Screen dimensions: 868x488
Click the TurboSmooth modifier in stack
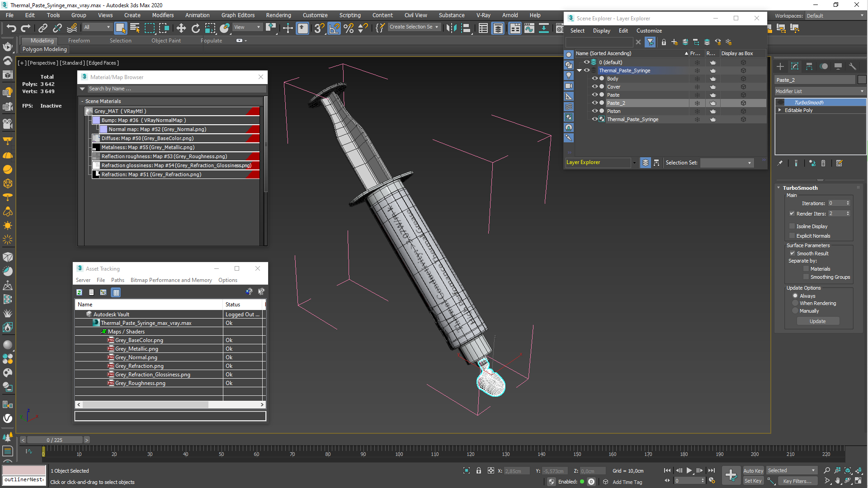click(809, 102)
